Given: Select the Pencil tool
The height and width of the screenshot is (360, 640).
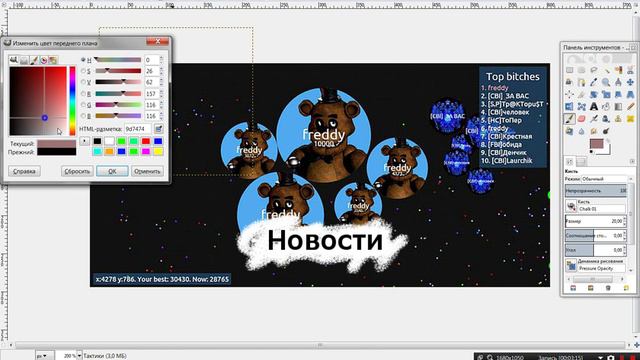Looking at the screenshot, I should point(631,107).
